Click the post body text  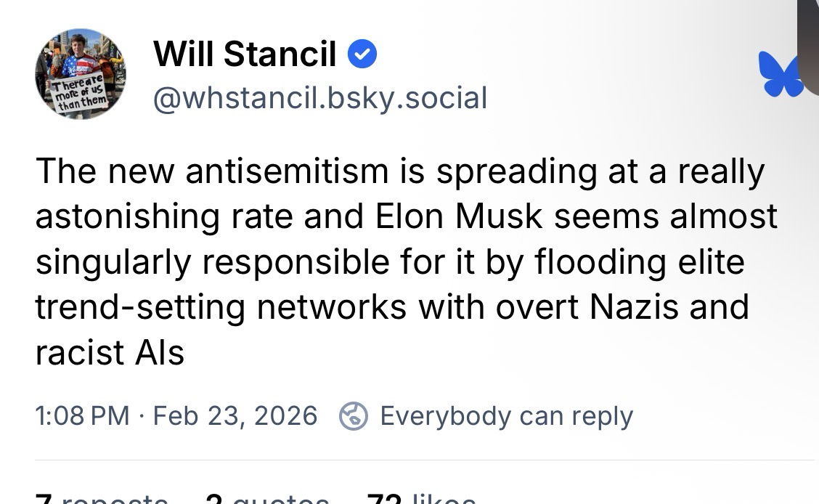[399, 261]
